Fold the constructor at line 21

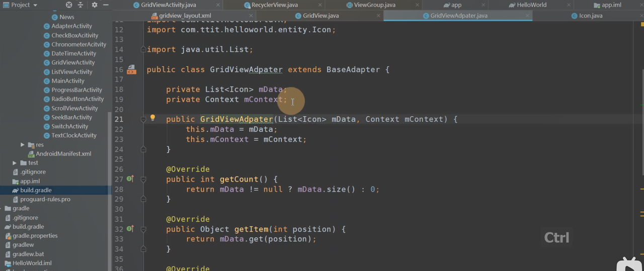(143, 119)
